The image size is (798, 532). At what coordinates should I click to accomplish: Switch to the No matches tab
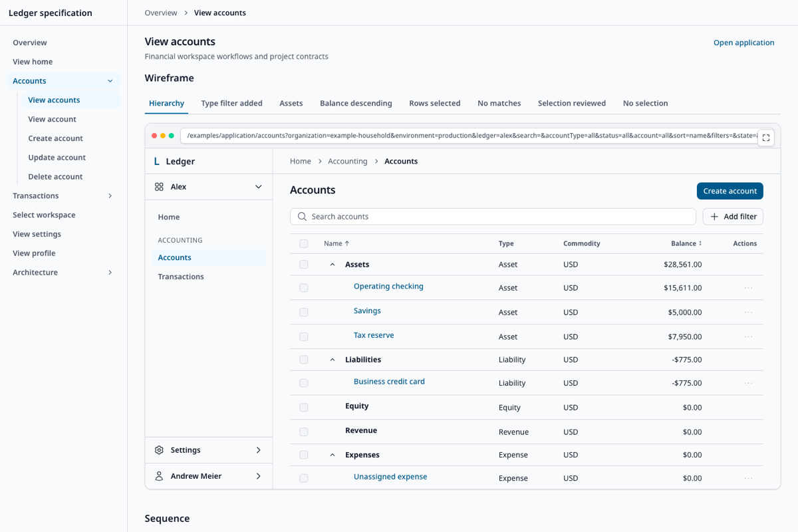499,103
